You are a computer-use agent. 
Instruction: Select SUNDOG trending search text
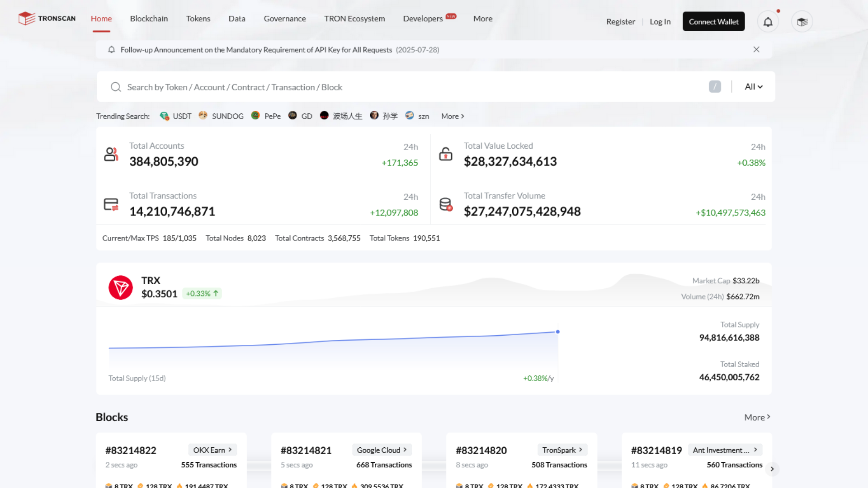(228, 116)
